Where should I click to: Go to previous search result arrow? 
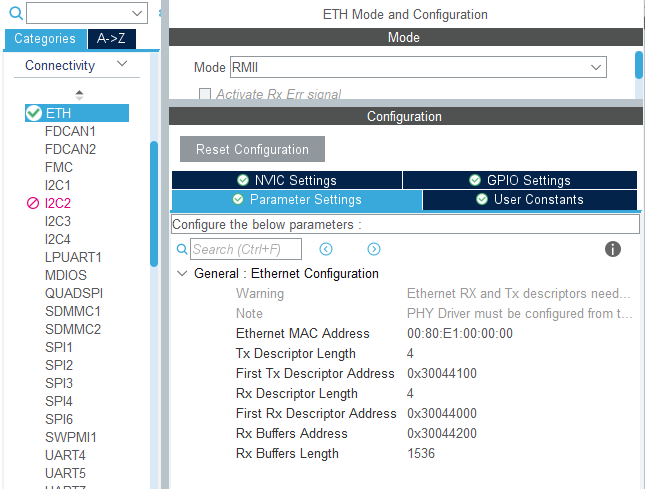[x=326, y=249]
